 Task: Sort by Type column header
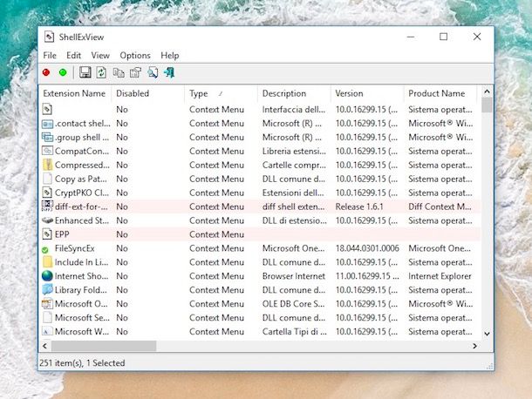point(222,93)
